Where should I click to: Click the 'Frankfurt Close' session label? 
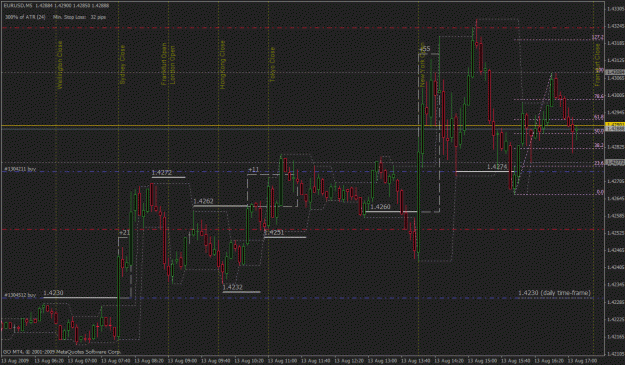click(x=597, y=65)
